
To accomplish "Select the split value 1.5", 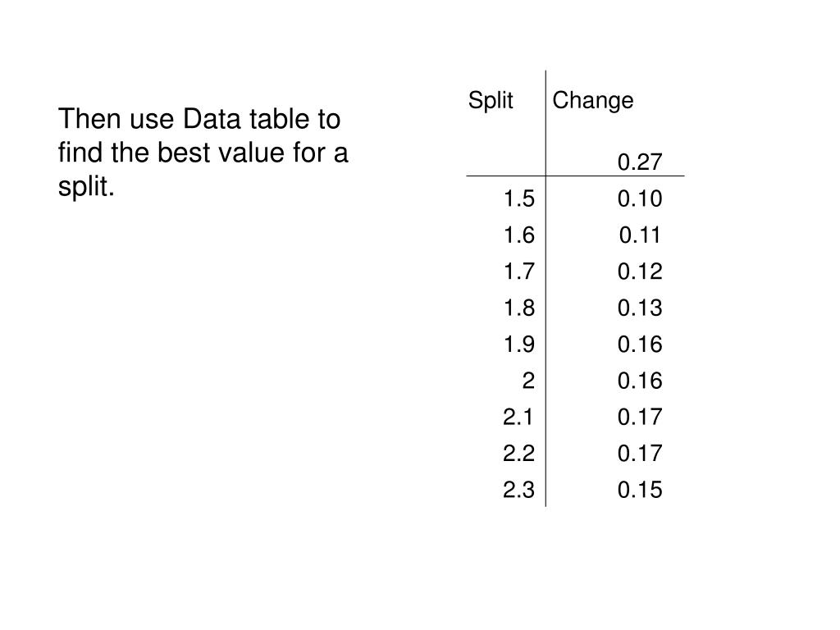I will 518,199.
